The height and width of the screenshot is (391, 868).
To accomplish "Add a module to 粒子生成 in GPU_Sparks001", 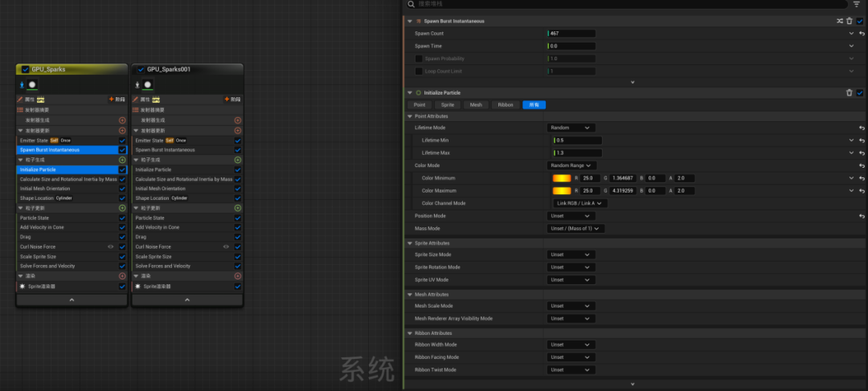I will coord(238,160).
